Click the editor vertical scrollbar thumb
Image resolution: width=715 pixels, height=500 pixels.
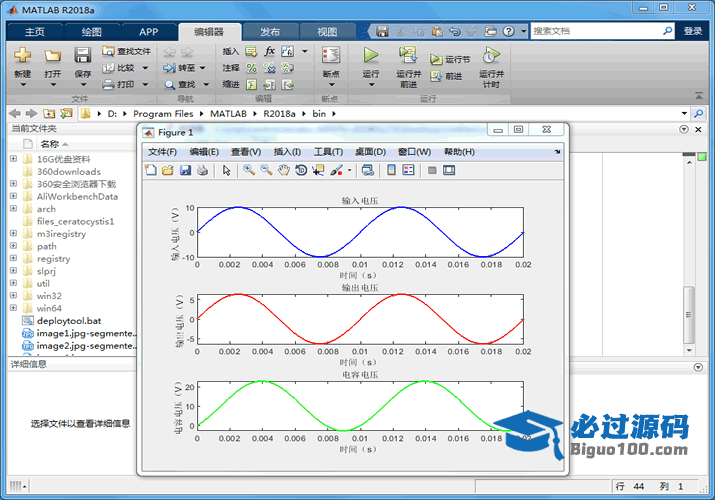click(689, 314)
